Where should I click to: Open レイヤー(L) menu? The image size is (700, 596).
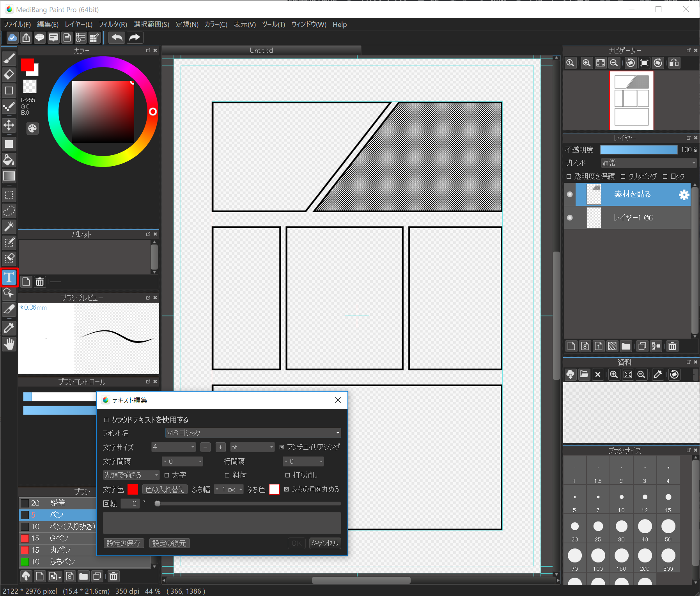click(78, 25)
